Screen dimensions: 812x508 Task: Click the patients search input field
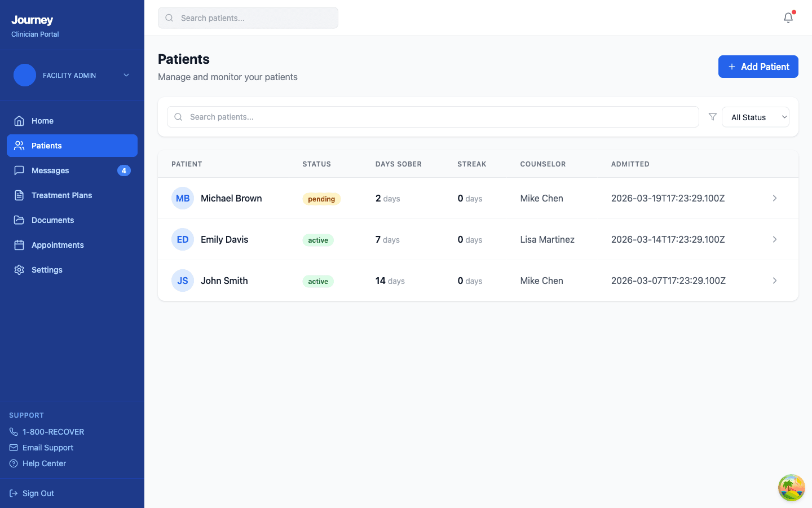pos(432,117)
